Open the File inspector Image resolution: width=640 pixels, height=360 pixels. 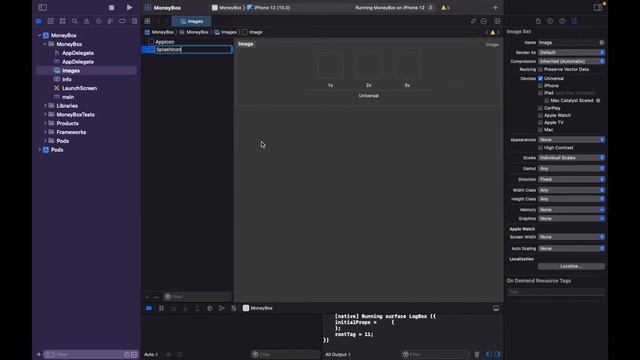[x=538, y=21]
